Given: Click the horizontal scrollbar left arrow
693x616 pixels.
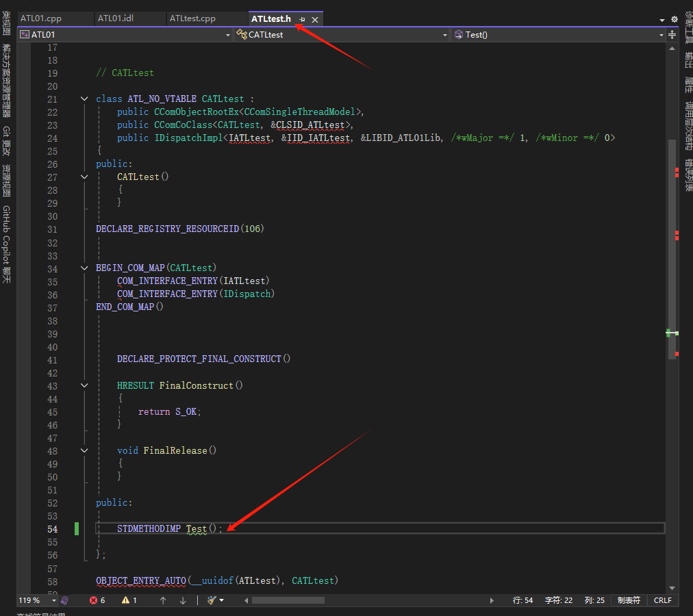Looking at the screenshot, I should tap(246, 600).
